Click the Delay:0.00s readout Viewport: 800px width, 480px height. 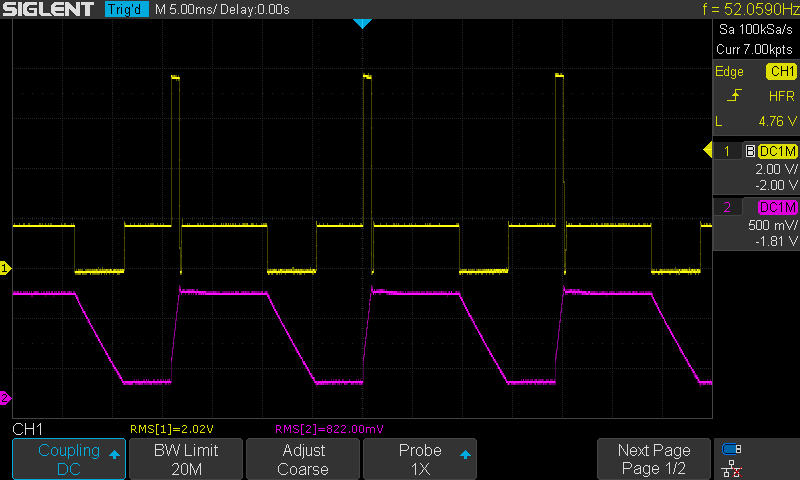tap(256, 10)
